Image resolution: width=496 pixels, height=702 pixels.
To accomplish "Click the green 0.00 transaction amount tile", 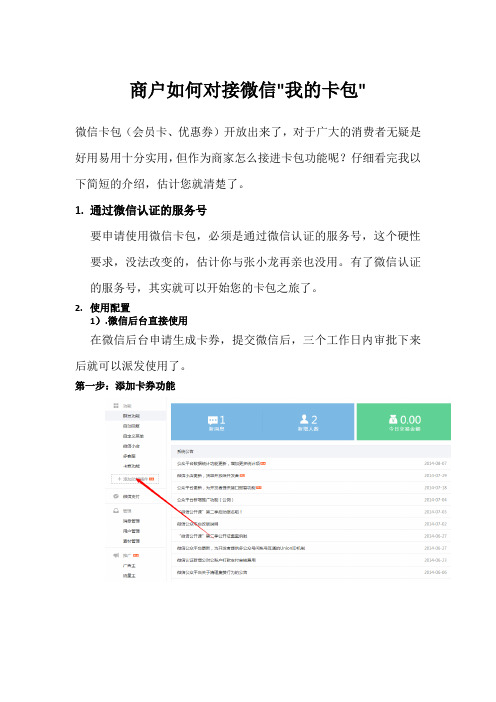I will (x=404, y=422).
